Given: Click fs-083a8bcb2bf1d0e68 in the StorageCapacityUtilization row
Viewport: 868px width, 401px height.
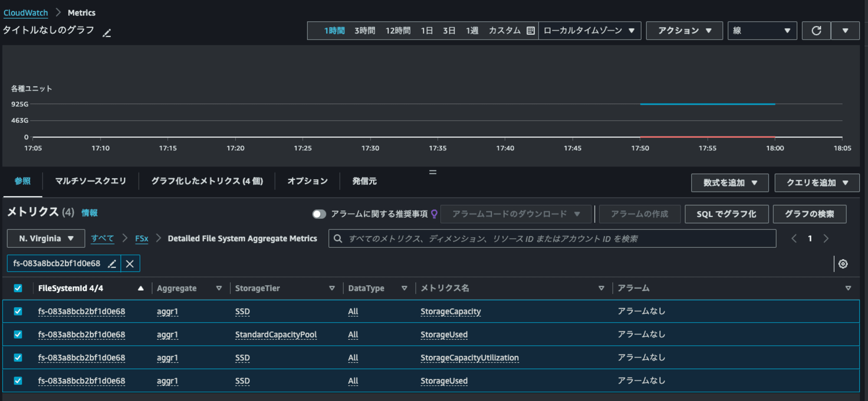Looking at the screenshot, I should point(82,358).
